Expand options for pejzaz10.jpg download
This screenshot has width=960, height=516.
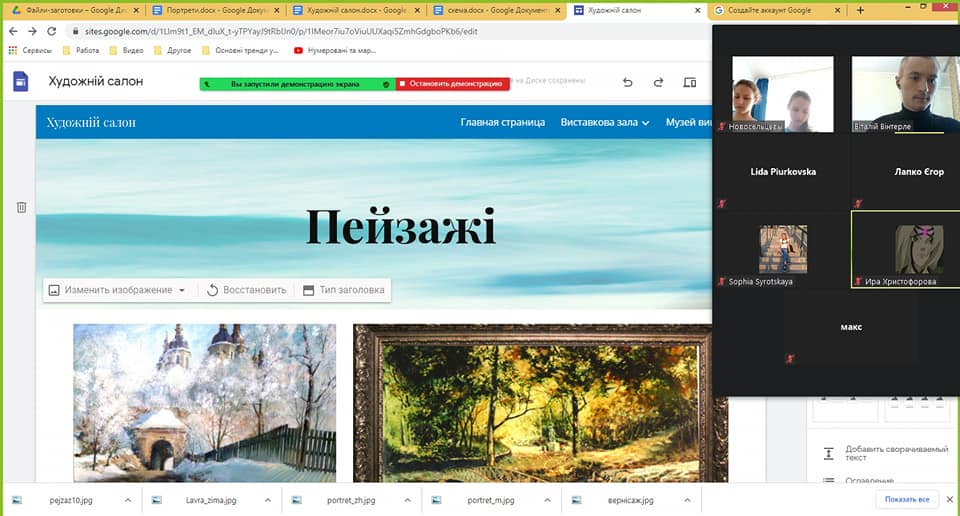pos(127,500)
